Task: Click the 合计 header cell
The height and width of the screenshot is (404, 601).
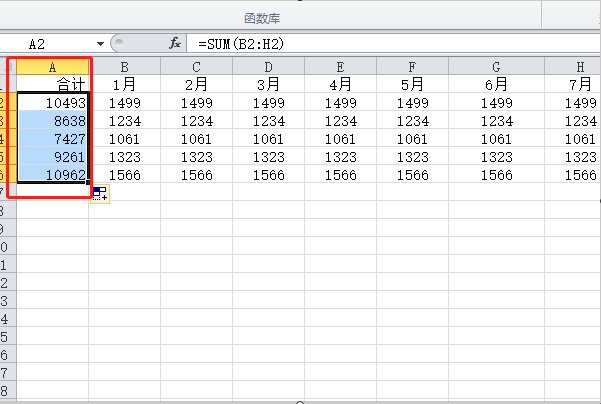Action: click(x=52, y=84)
